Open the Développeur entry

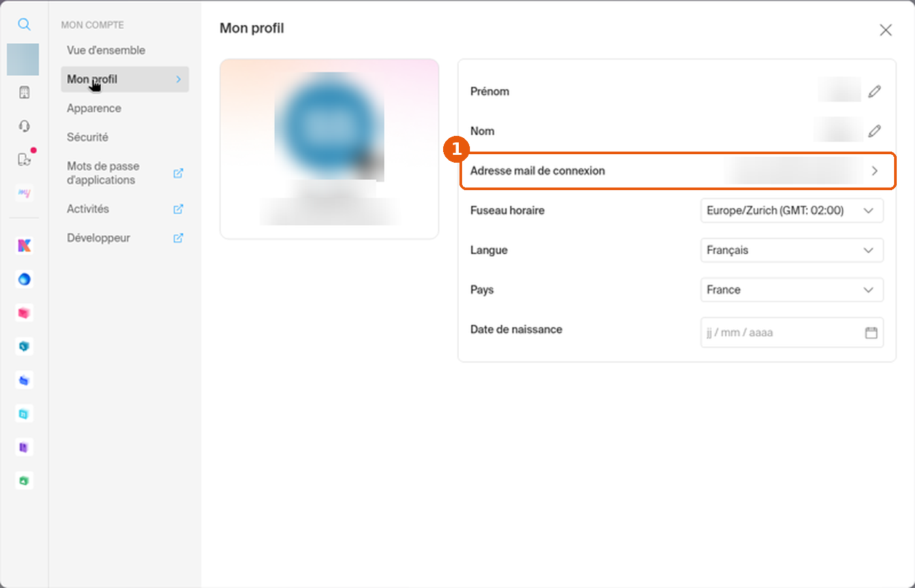tap(99, 238)
